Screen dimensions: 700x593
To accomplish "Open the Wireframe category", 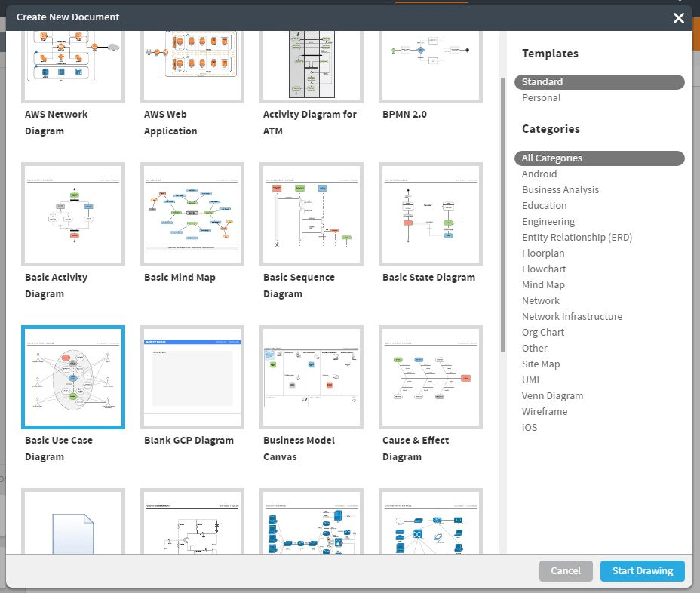I will 545,411.
